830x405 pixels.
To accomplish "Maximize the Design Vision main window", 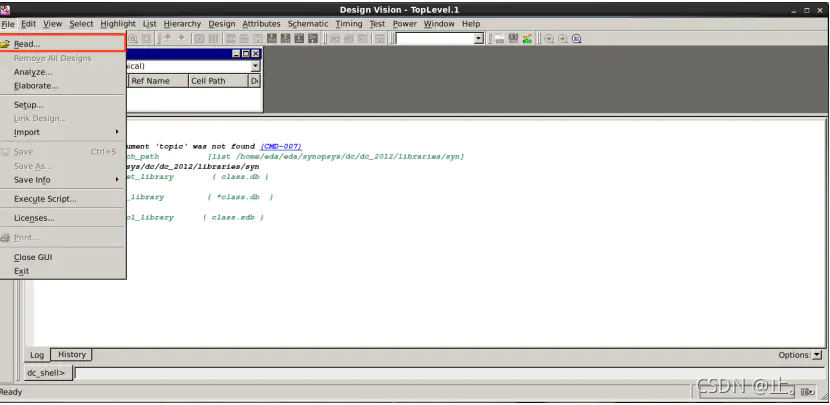I will (807, 11).
